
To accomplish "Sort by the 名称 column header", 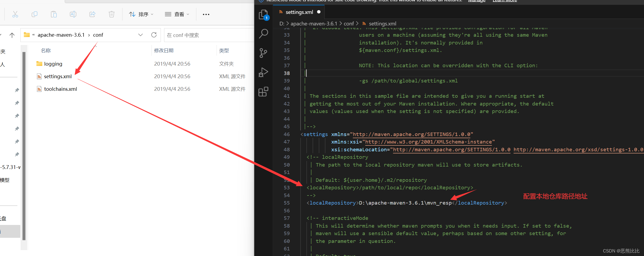I will point(46,50).
